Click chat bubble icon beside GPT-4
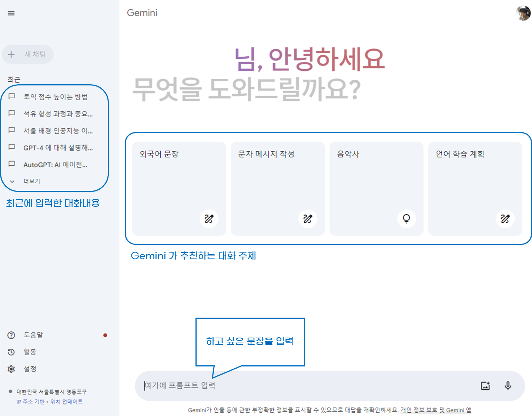This screenshot has height=416, width=532. pos(11,147)
